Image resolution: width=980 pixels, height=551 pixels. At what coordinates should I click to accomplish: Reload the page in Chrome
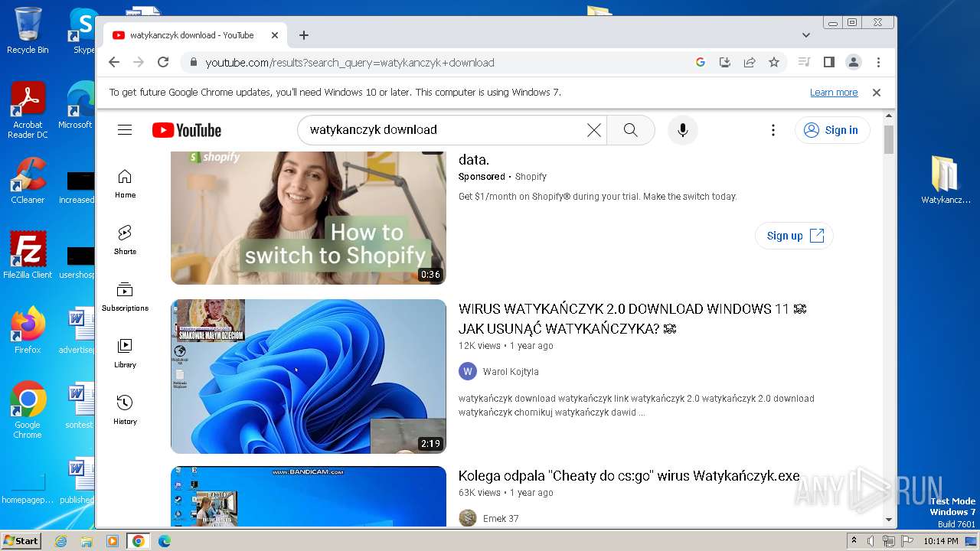pos(163,63)
